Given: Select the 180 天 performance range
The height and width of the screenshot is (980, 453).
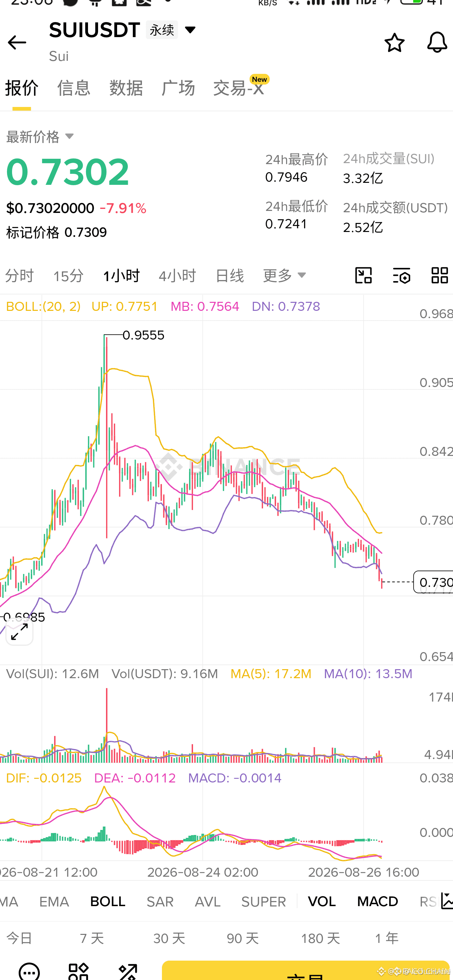Looking at the screenshot, I should tap(320, 938).
